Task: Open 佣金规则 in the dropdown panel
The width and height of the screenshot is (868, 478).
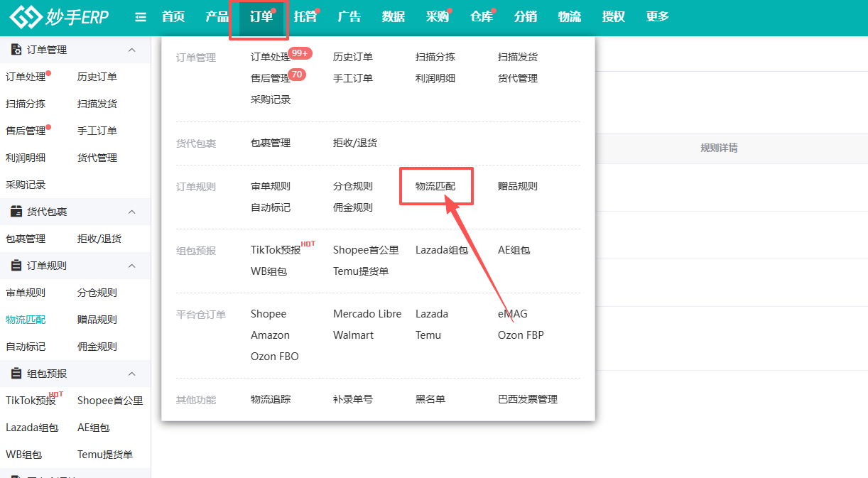Action: click(x=353, y=207)
